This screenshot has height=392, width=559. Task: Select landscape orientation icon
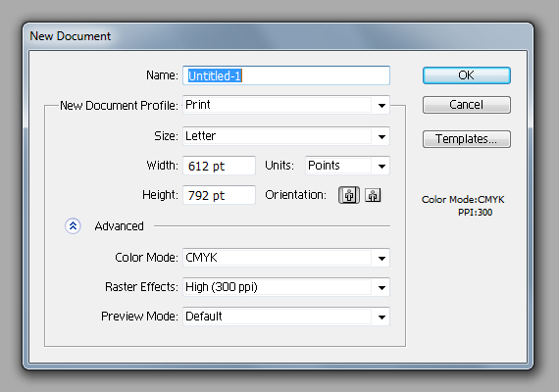[x=373, y=195]
